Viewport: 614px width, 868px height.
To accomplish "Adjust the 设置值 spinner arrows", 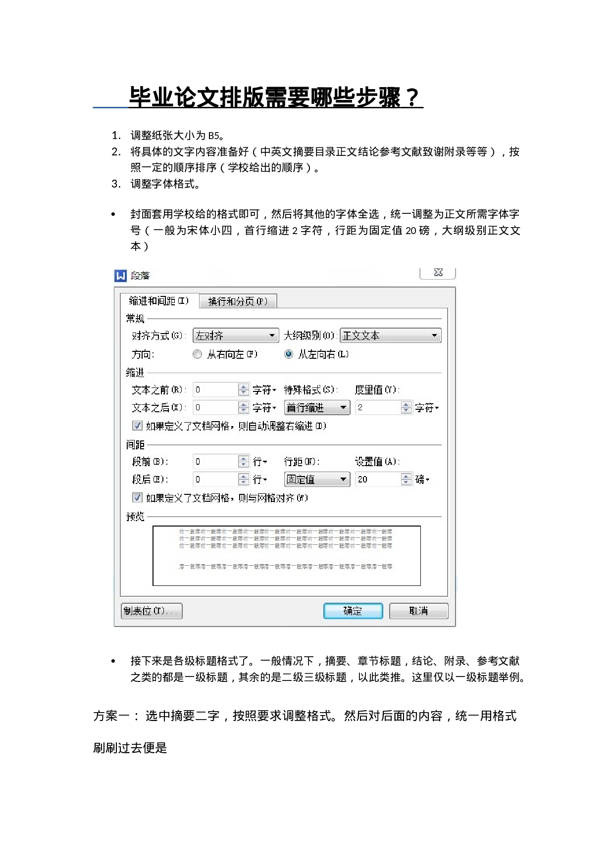I will 406,480.
